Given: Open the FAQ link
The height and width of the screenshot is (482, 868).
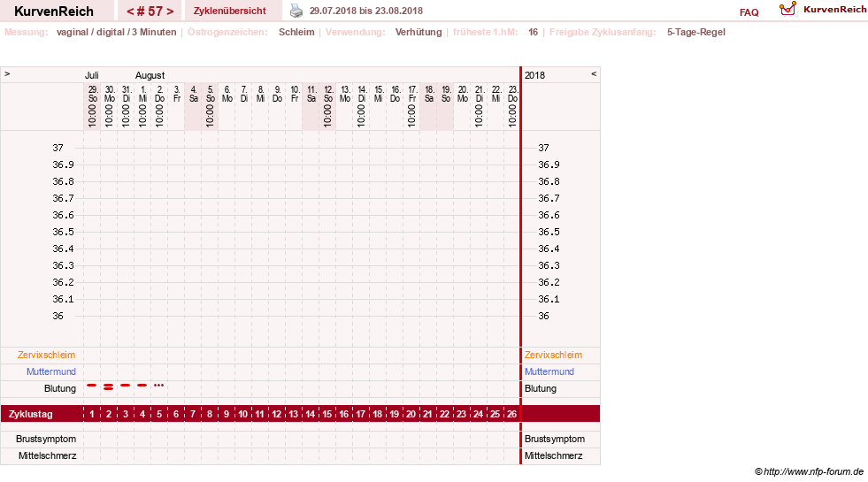Looking at the screenshot, I should (749, 12).
